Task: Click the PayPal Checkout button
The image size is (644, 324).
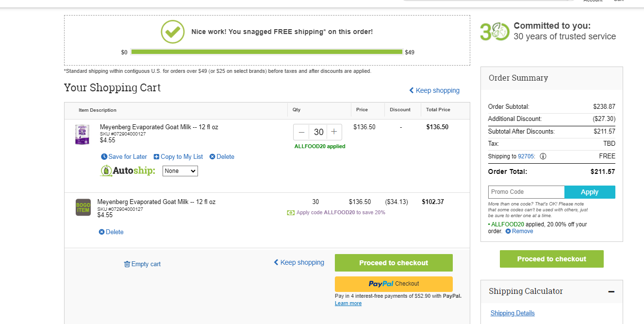Action: point(394,284)
